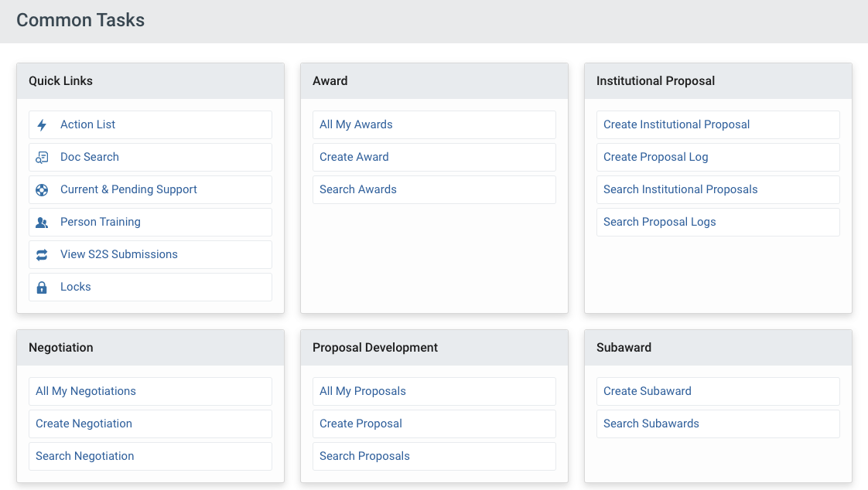Search Institutional Proposals
This screenshot has width=868, height=490.
pos(680,189)
